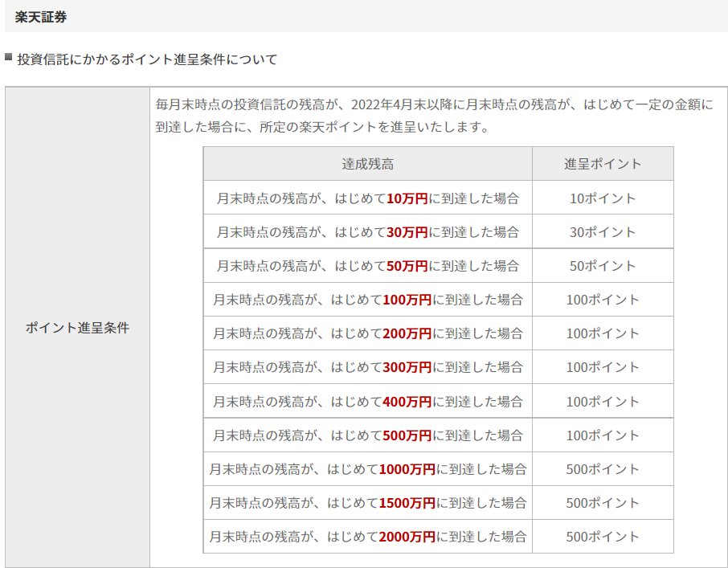
Task: Select the 投資信託にかかるポイント進呈条件について heading
Action: (147, 59)
